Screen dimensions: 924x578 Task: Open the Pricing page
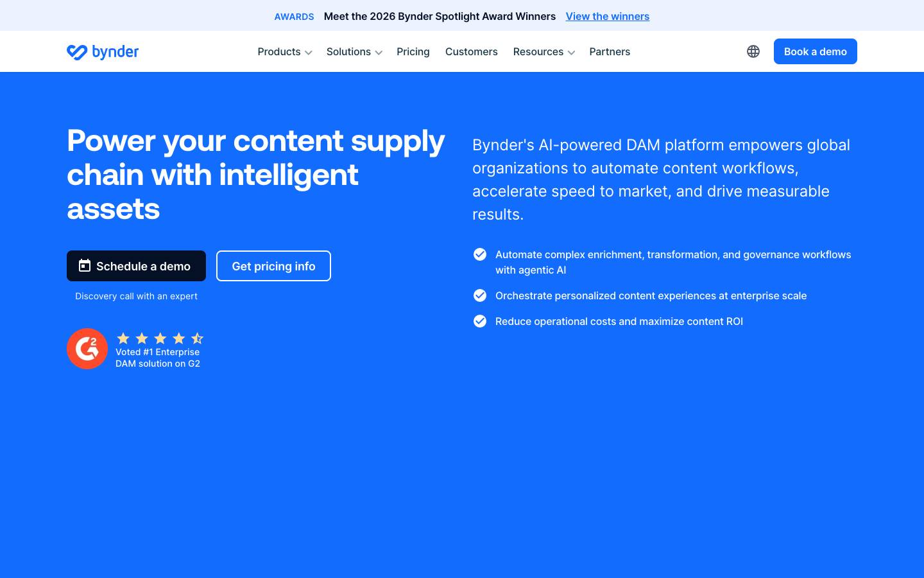[413, 51]
